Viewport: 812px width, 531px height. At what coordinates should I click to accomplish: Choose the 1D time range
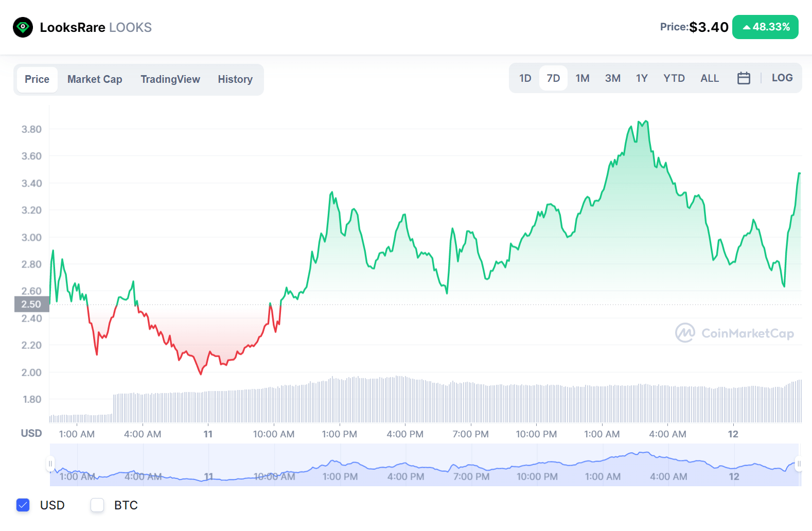tap(525, 78)
